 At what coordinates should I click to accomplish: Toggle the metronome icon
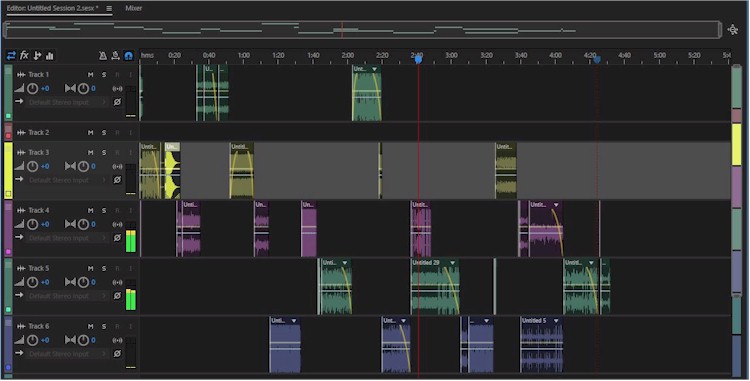pos(103,56)
